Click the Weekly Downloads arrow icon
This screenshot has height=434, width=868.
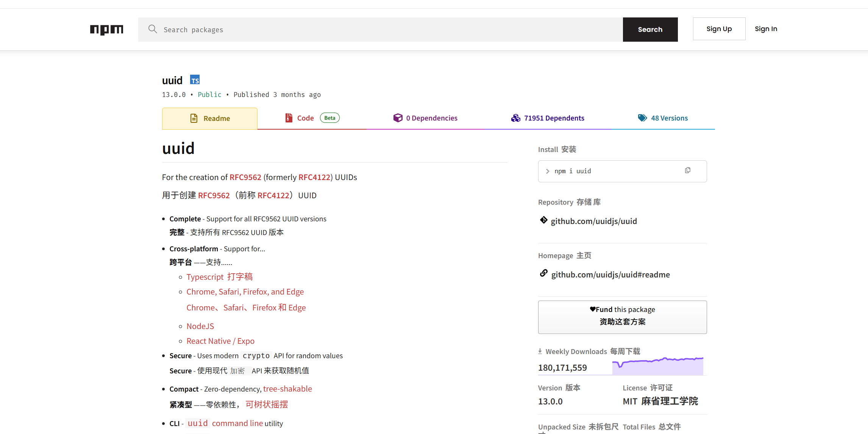(540, 351)
